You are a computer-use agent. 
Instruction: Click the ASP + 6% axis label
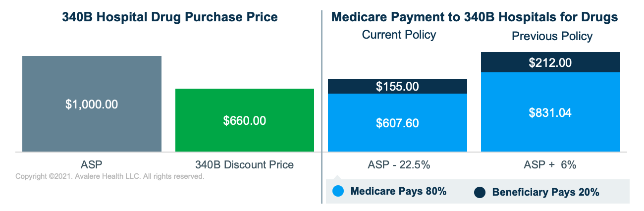(550, 165)
